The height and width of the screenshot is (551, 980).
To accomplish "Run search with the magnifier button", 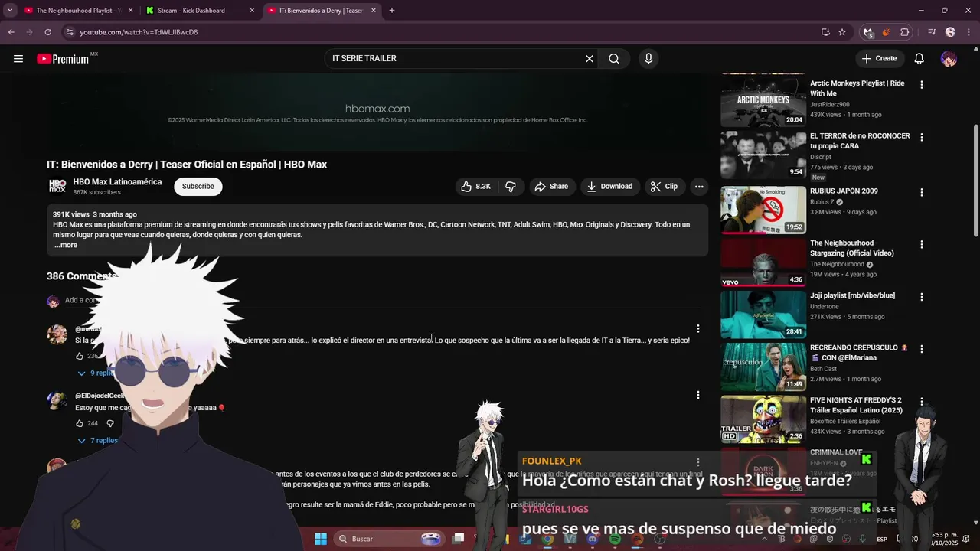I will 614,58.
